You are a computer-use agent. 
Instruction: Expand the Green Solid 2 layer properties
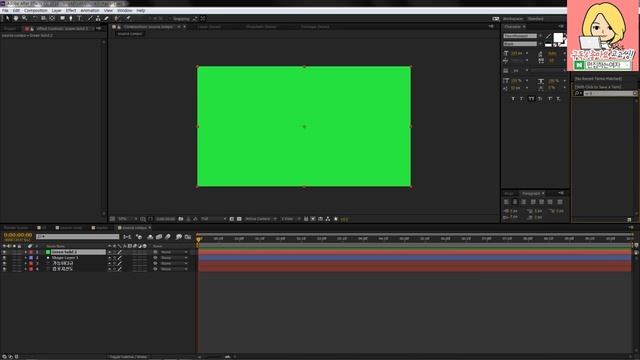pos(26,252)
